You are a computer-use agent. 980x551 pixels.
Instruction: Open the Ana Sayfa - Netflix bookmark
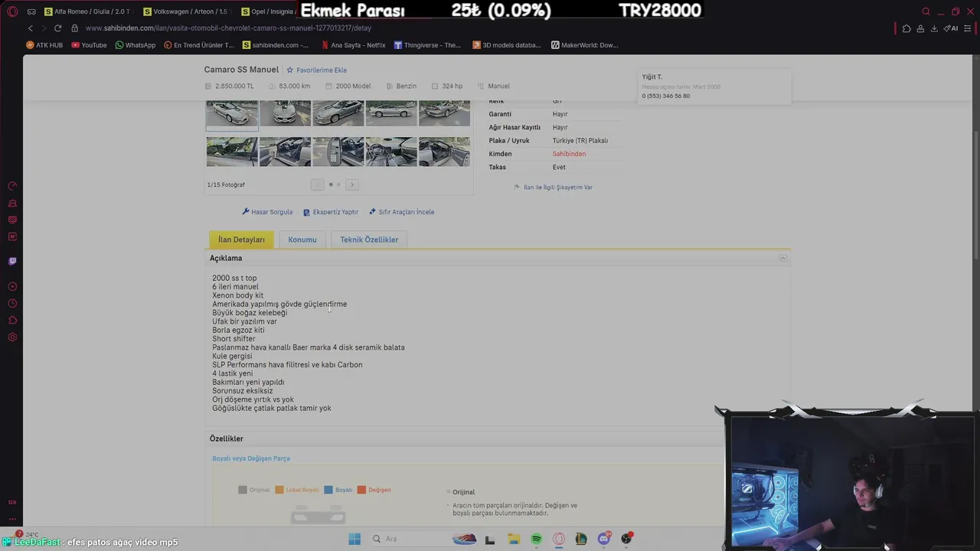point(353,45)
